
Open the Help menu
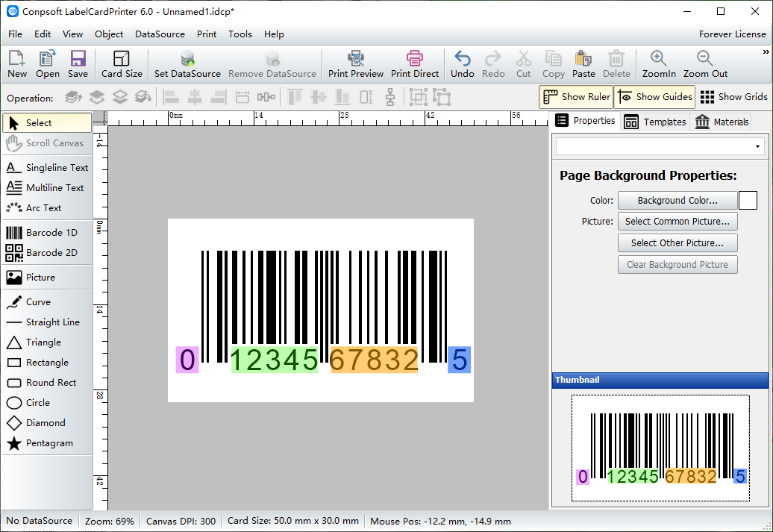click(x=274, y=34)
